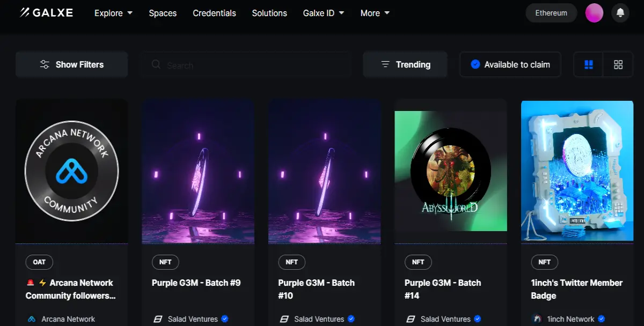Open the Purple G3M - Batch #14 title

click(x=443, y=289)
